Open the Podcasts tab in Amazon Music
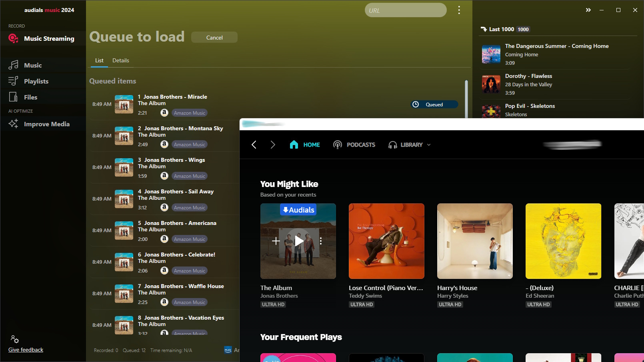The height and width of the screenshot is (362, 644). pos(354,145)
